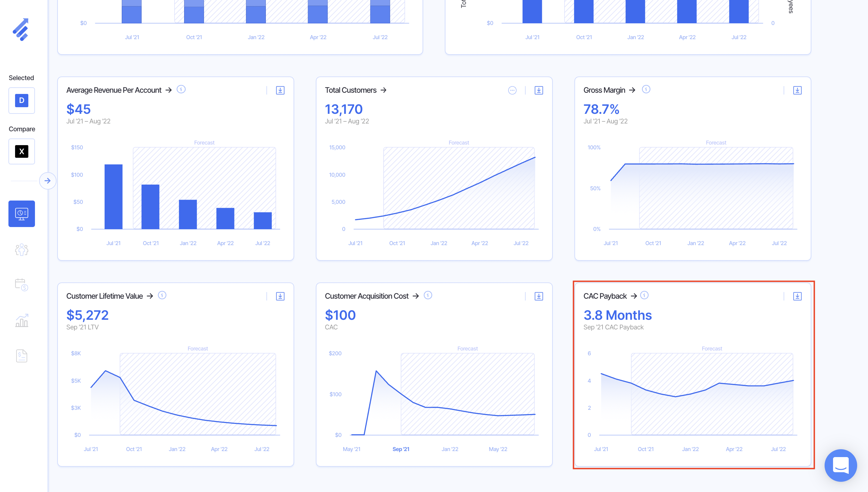
Task: Open the chat support bubble
Action: (840, 465)
